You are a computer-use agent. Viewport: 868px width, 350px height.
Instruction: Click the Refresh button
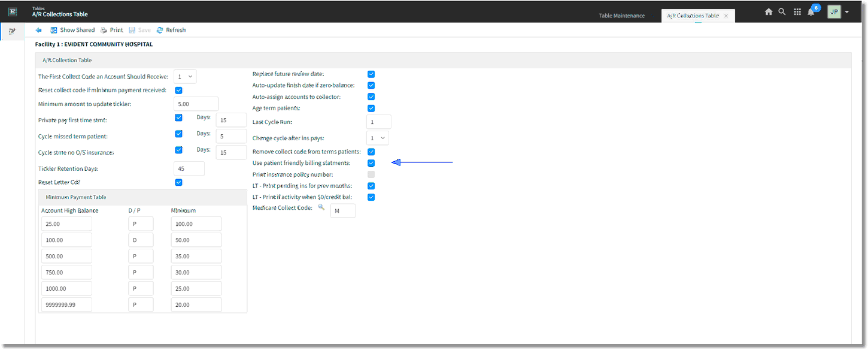click(171, 30)
